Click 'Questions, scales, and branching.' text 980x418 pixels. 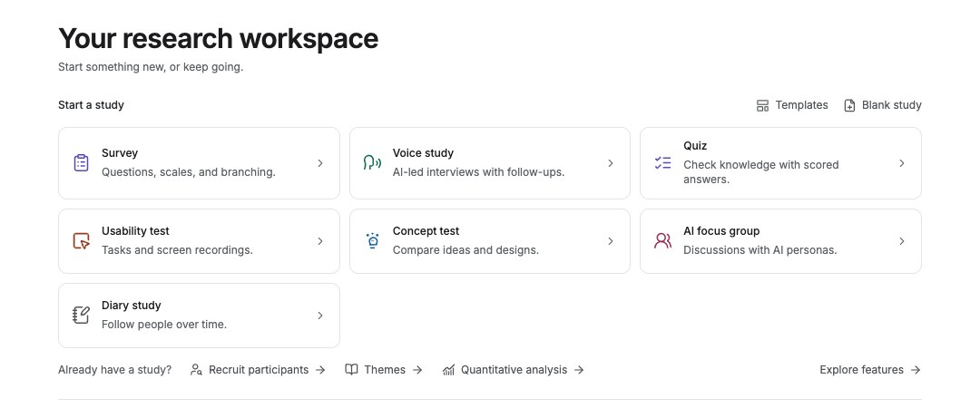189,171
